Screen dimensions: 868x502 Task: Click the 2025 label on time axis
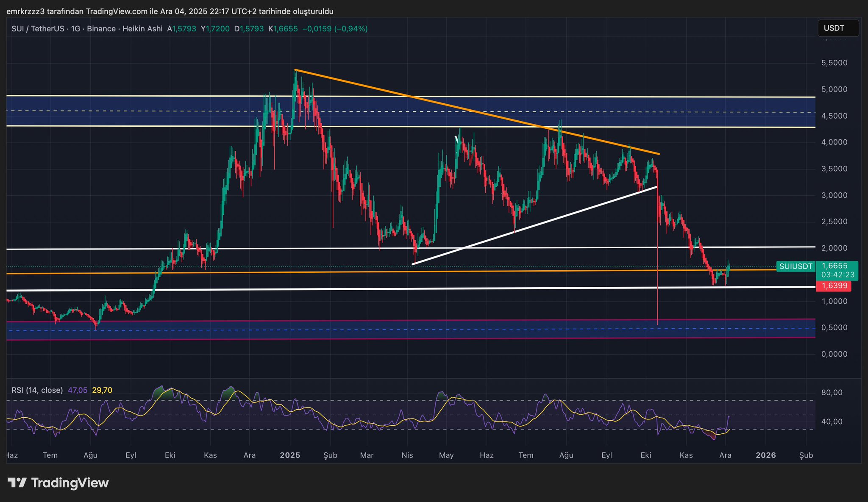(x=290, y=455)
